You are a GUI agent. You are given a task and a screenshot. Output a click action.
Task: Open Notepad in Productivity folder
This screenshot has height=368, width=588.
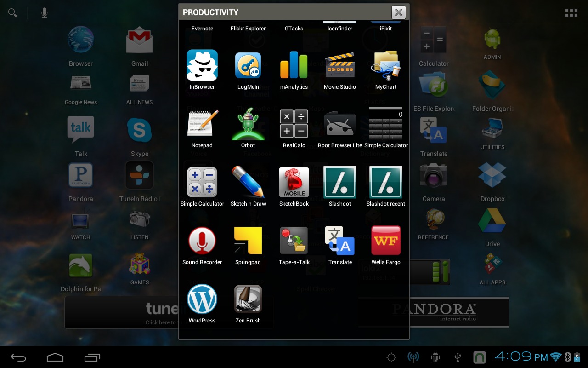pos(202,128)
